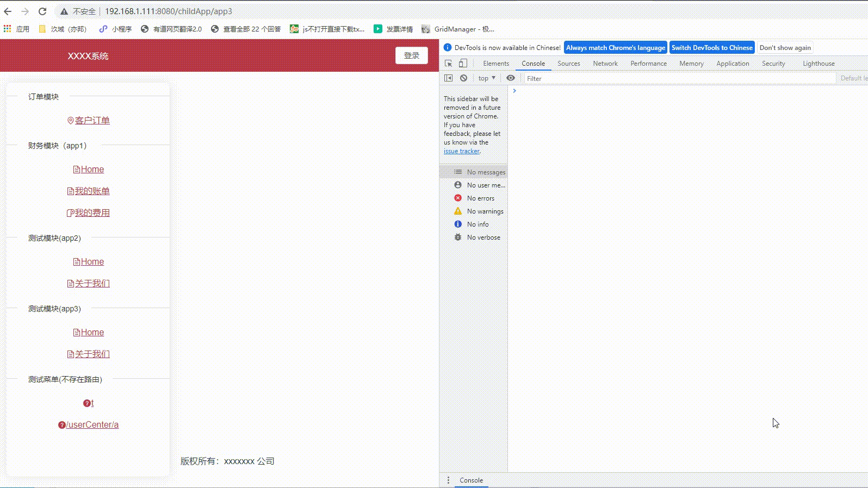Go back with the browser back arrow

click(8, 11)
